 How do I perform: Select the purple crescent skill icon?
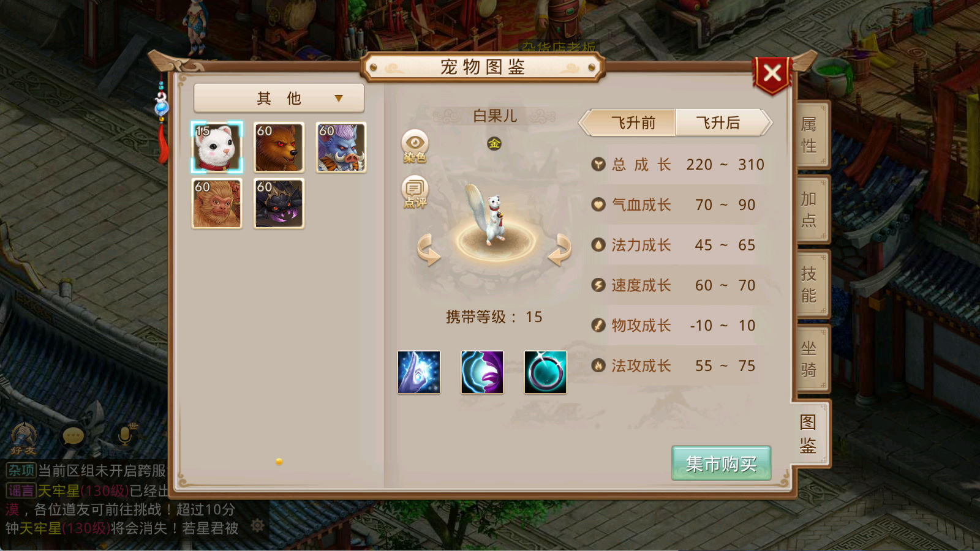[482, 372]
